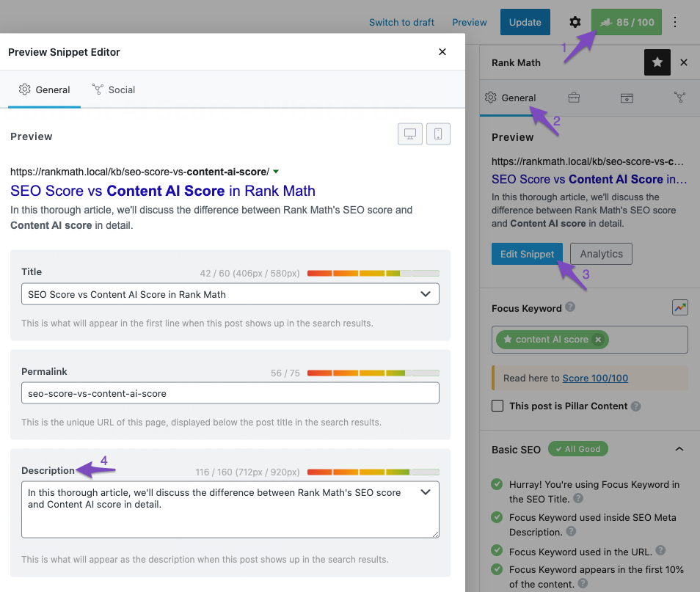
Task: Click help icon for Focus Keyword in URL
Action: 660,550
